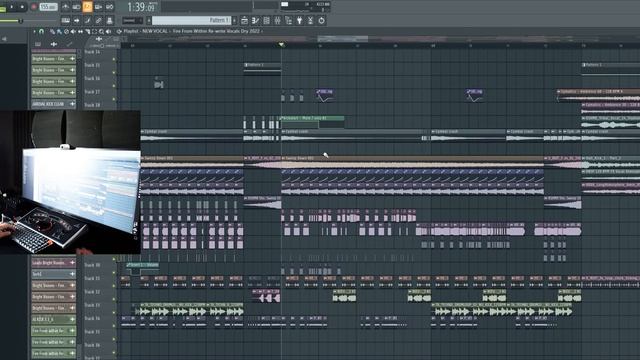Open the Mixer icon
Viewport: 640px width, 360px height.
coord(278,20)
